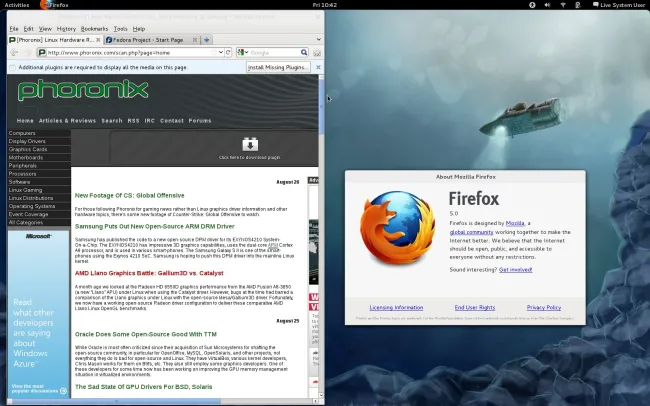This screenshot has width=650, height=406.
Task: Open The Sad State Of GPU Drivers article
Action: coord(143,387)
